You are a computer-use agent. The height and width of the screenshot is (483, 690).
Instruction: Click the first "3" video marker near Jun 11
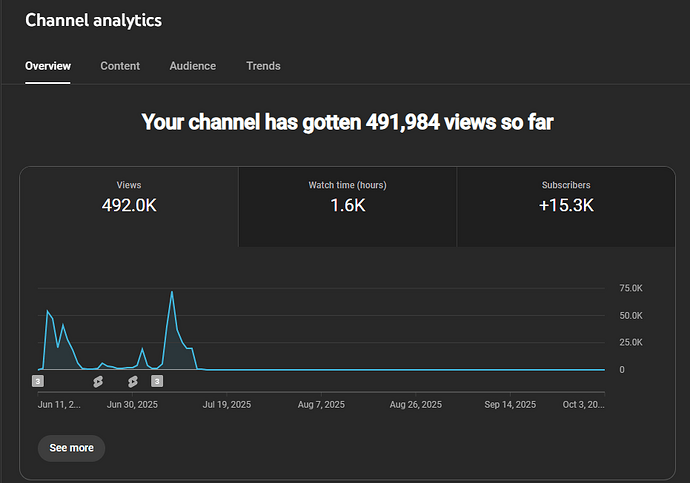tap(38, 381)
